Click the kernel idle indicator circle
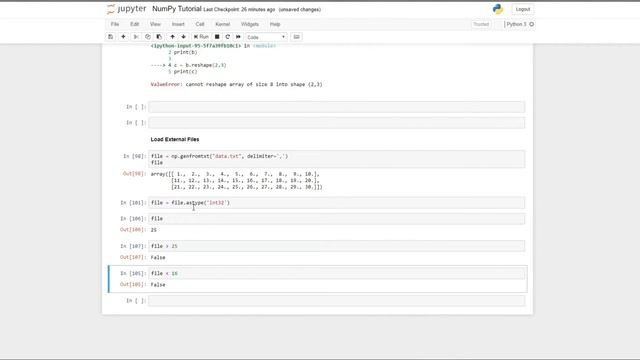 click(531, 24)
